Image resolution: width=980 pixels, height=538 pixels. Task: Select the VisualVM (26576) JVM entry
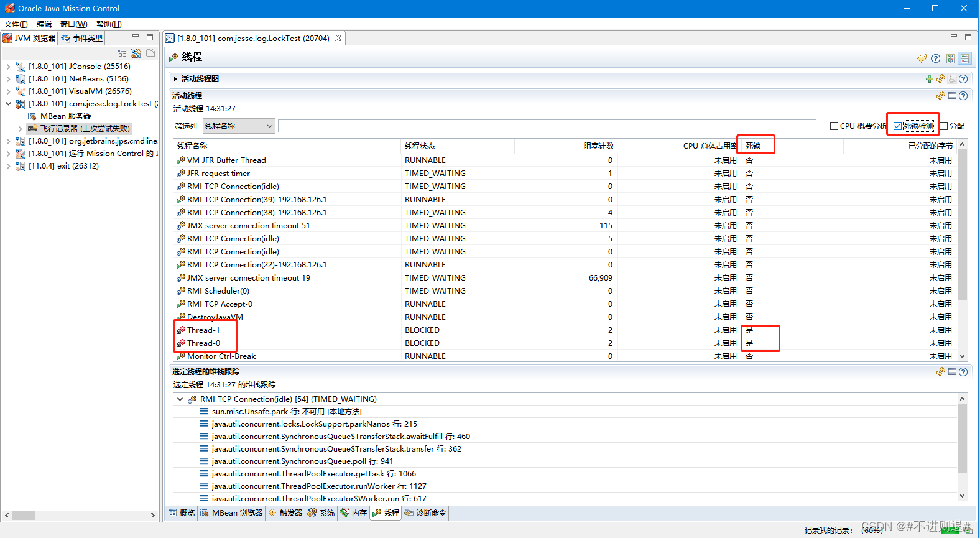tap(73, 91)
